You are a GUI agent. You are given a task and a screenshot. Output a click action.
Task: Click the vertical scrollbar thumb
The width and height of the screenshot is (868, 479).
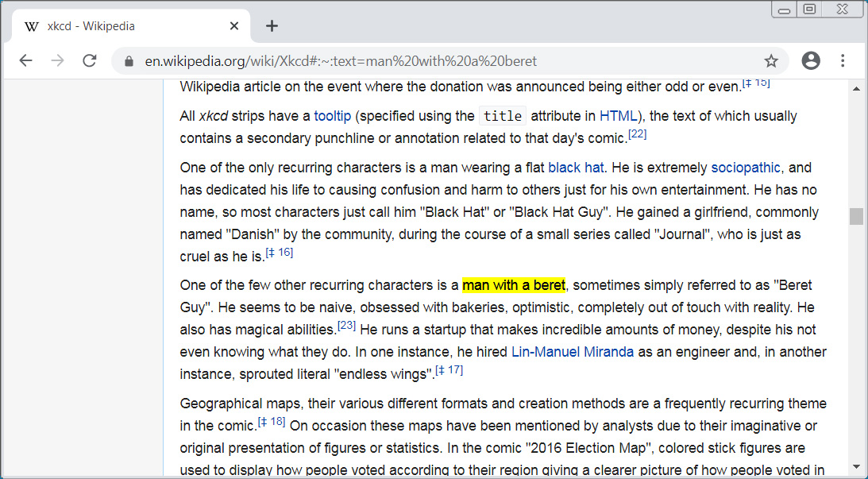pos(856,216)
